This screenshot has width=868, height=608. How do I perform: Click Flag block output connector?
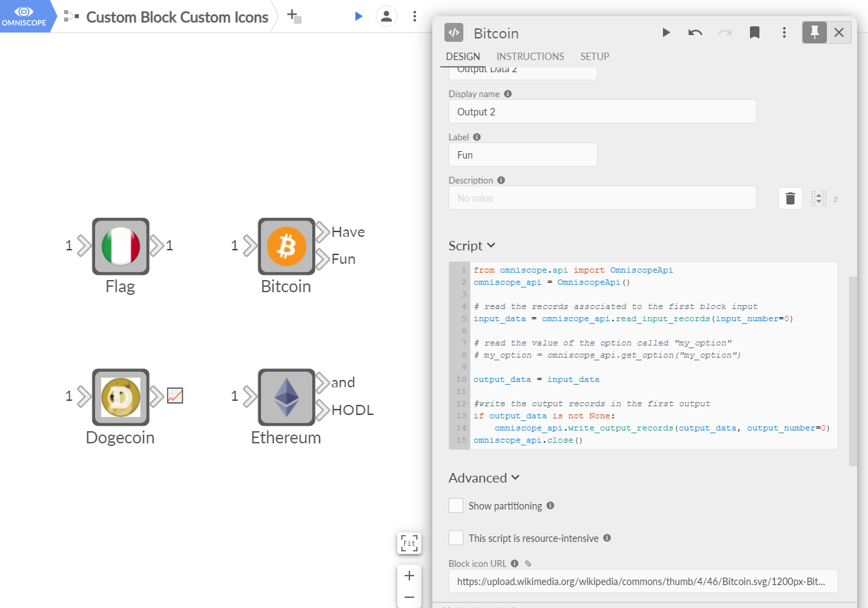point(156,246)
